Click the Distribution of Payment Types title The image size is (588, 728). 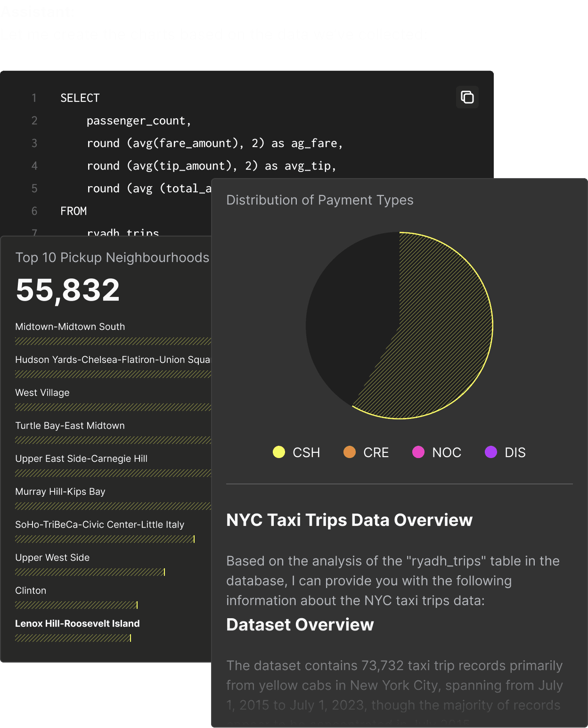pyautogui.click(x=320, y=200)
